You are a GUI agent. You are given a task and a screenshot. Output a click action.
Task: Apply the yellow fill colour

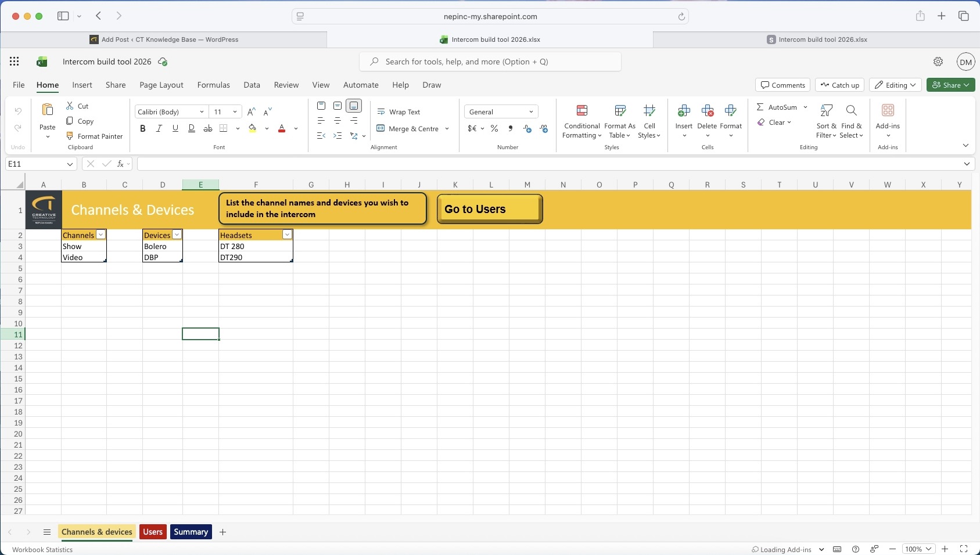click(x=253, y=128)
